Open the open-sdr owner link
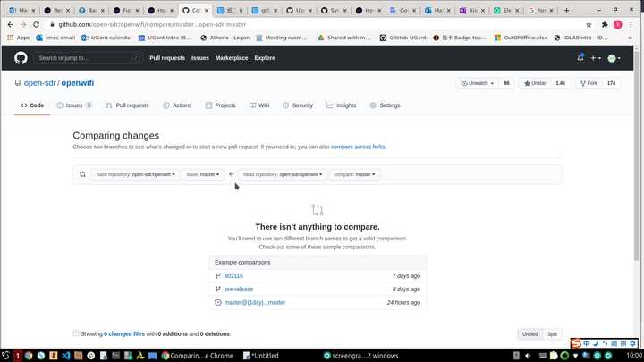644x362 pixels. click(40, 83)
